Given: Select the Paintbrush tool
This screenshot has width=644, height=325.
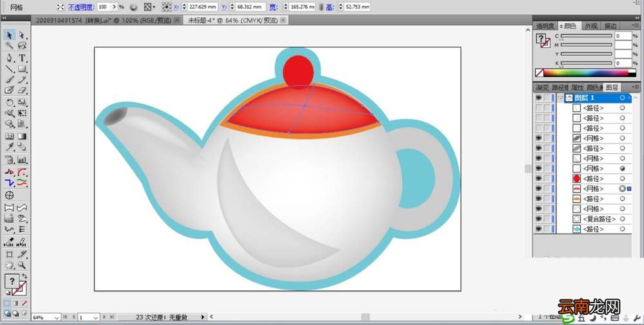Looking at the screenshot, I should pos(9,79).
